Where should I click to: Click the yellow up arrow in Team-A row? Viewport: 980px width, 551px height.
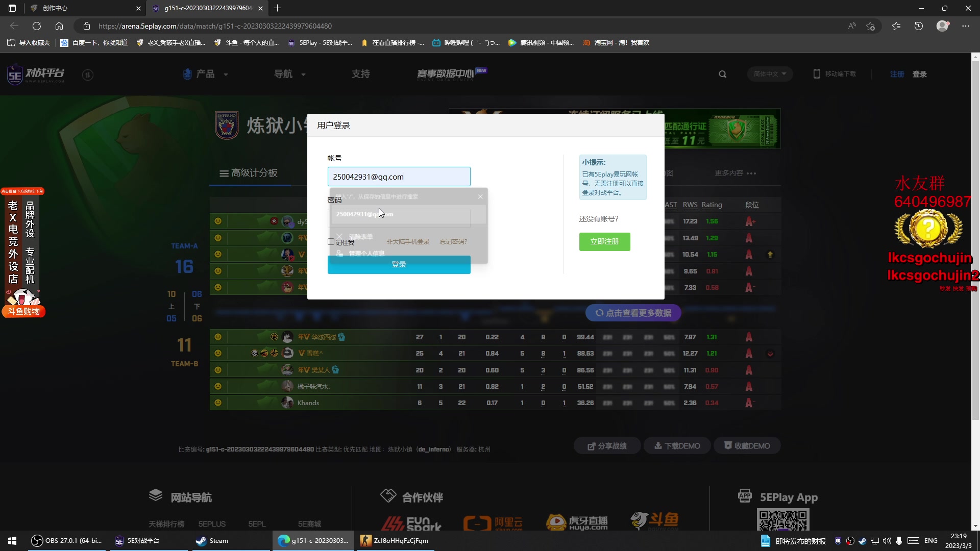pyautogui.click(x=770, y=254)
